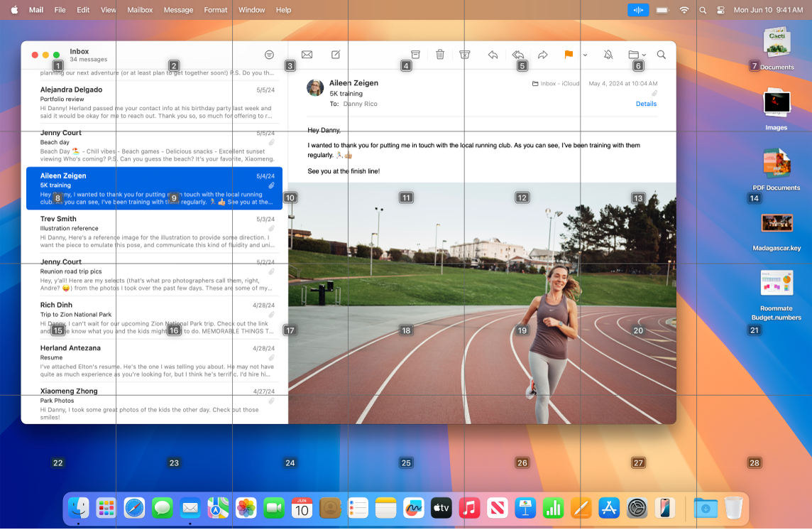Flag the selected message
This screenshot has width=812, height=530.
tap(567, 54)
